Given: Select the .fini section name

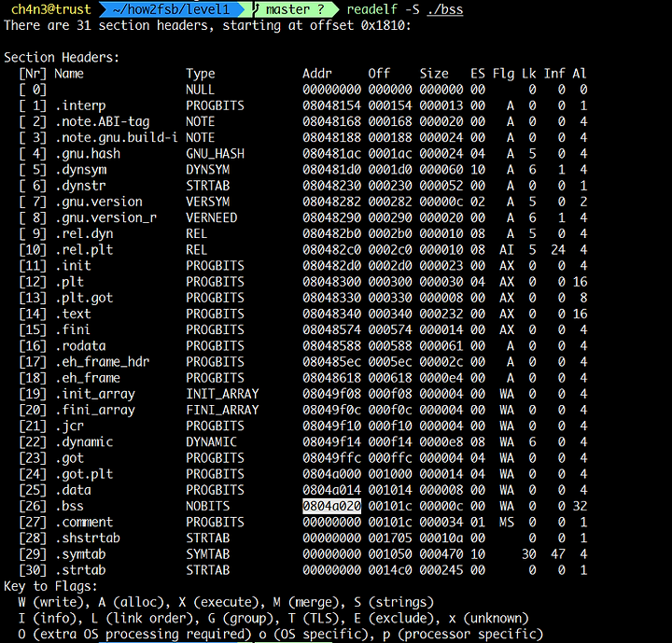Looking at the screenshot, I should (73, 329).
